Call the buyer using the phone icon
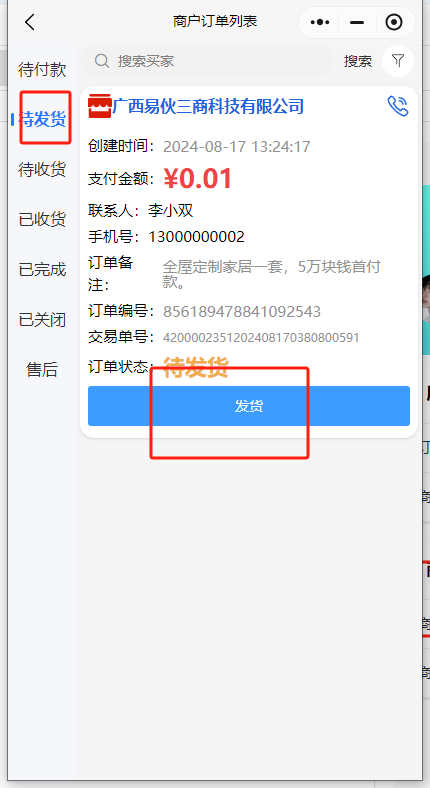This screenshot has width=430, height=788. 398,107
